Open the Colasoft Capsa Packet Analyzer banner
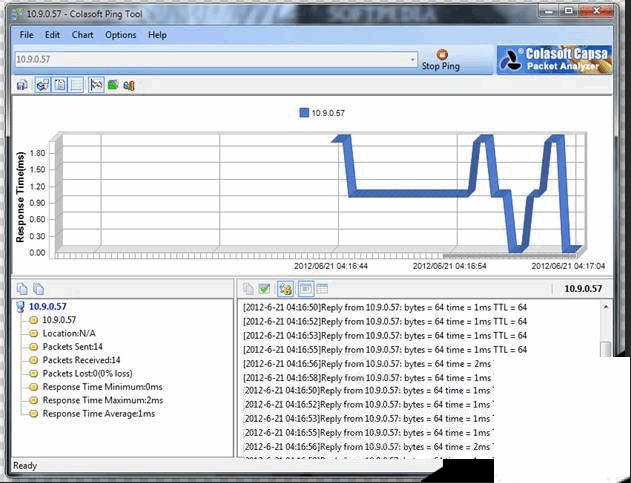Image resolution: width=631 pixels, height=483 pixels. [554, 60]
